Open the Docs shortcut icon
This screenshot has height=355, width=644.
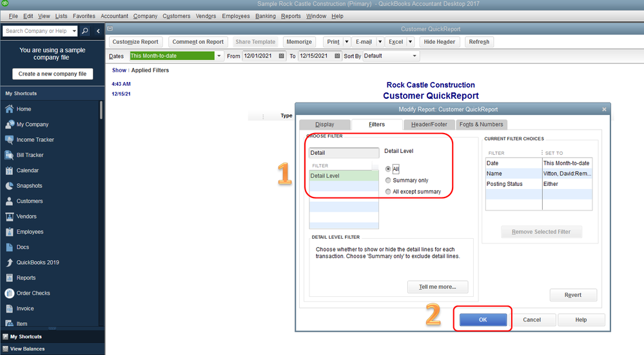point(10,247)
